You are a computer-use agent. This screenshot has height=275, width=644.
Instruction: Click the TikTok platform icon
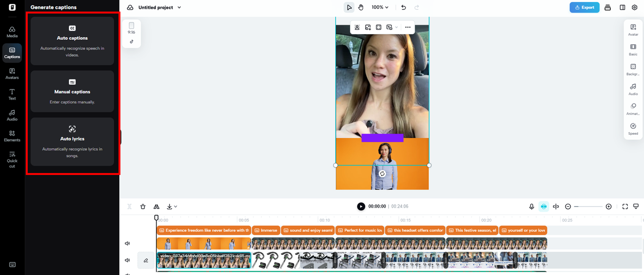(131, 42)
